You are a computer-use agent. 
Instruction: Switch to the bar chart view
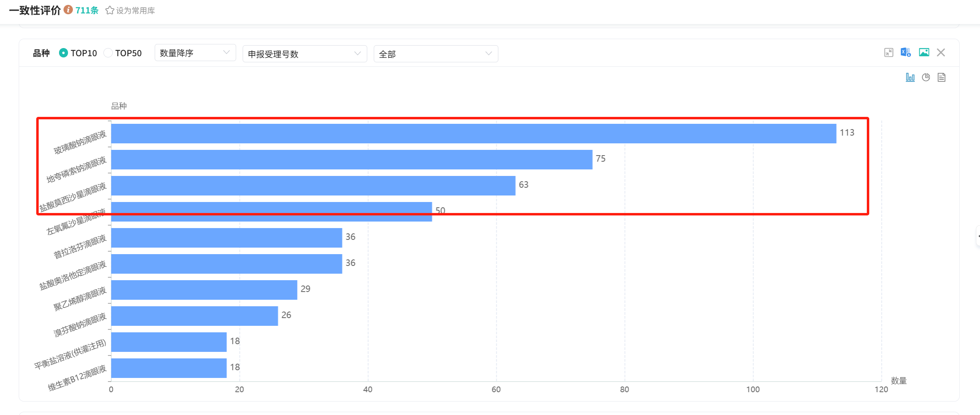[910, 77]
